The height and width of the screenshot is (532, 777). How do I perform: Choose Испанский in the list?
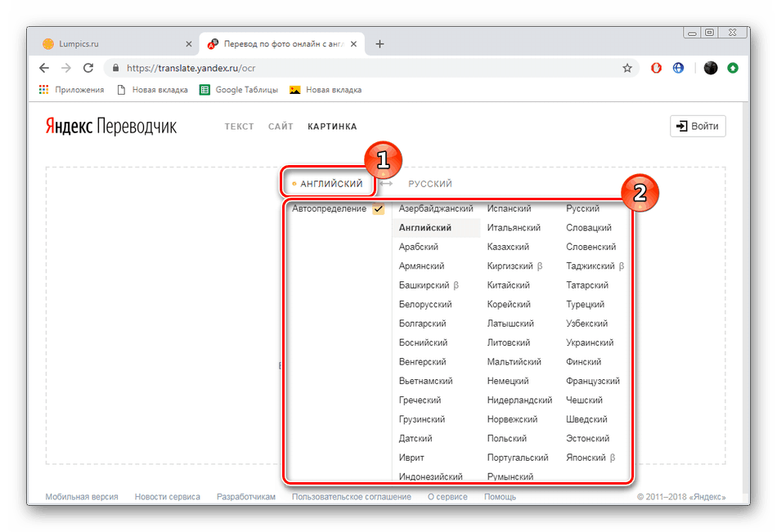pos(509,208)
